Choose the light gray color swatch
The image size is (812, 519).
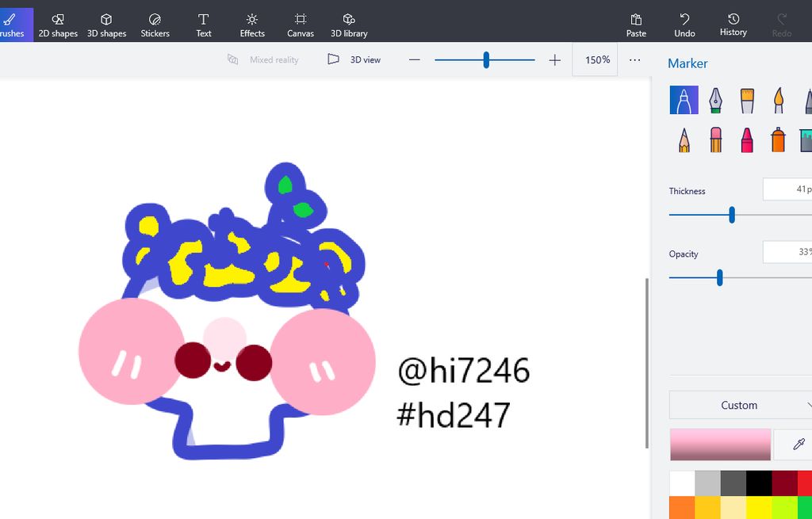tap(708, 483)
